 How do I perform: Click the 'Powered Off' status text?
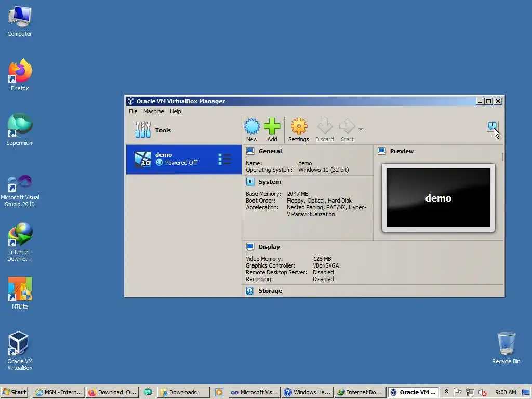(x=181, y=163)
